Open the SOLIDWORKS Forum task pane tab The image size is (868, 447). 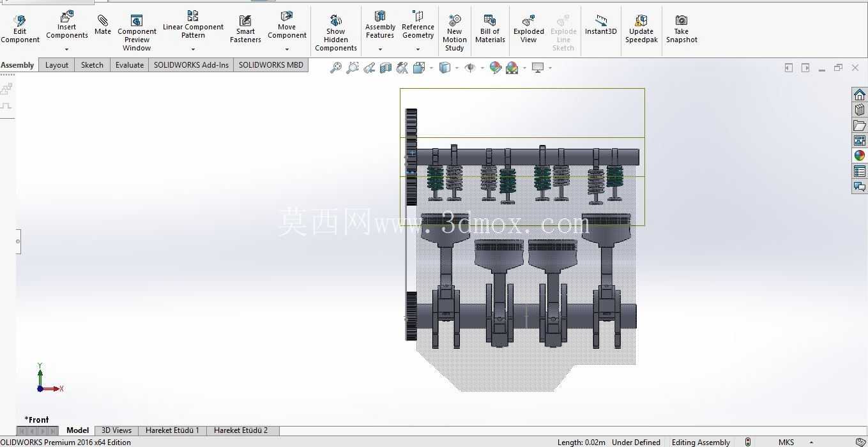click(x=860, y=186)
